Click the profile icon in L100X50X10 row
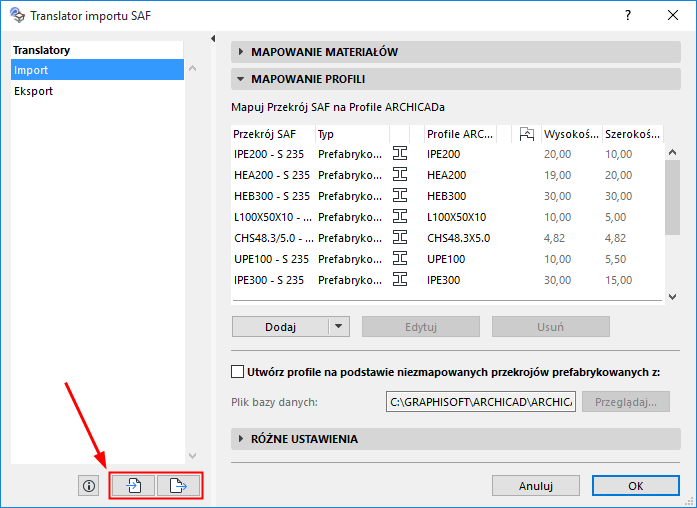697x508 pixels. coord(400,217)
